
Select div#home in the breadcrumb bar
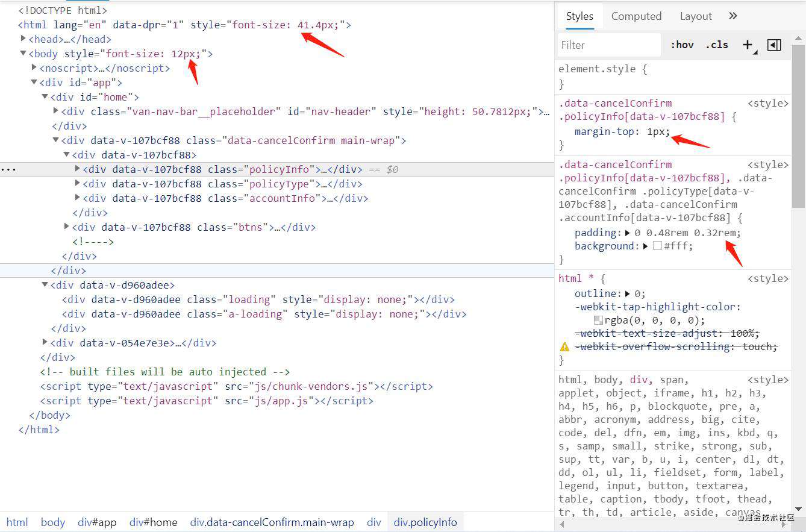153,522
